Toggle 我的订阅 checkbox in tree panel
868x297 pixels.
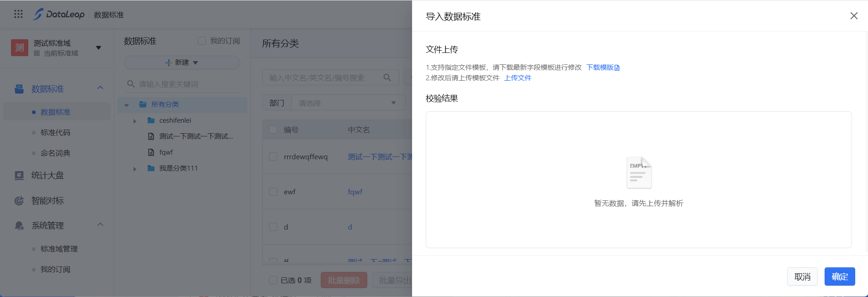(x=201, y=41)
